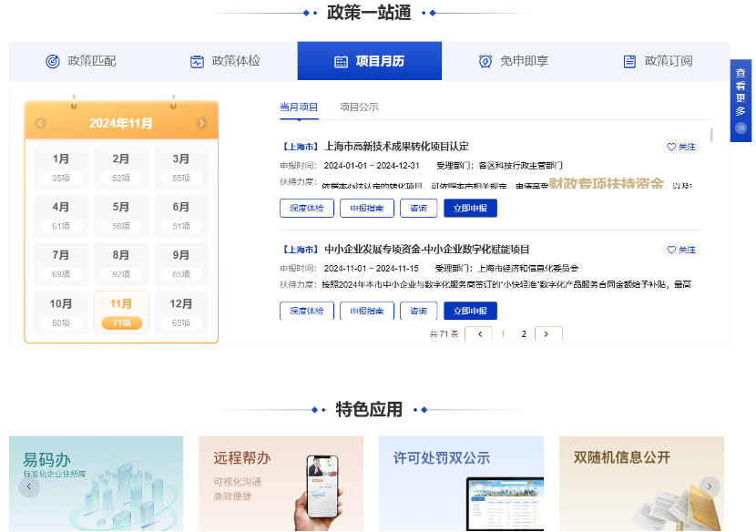Image resolution: width=756 pixels, height=532 pixels.
Task: Click the 政策匹配 target icon
Action: (x=53, y=61)
